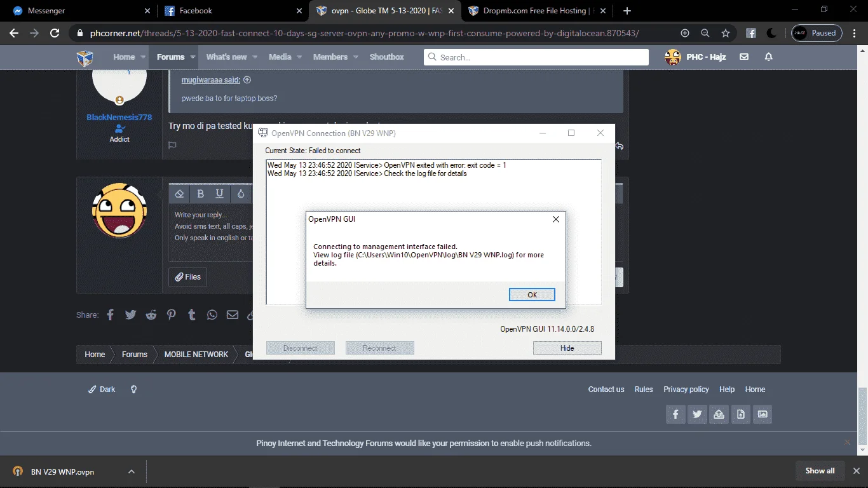Viewport: 868px width, 488px height.
Task: Expand the What's new dropdown arrow
Action: click(255, 57)
